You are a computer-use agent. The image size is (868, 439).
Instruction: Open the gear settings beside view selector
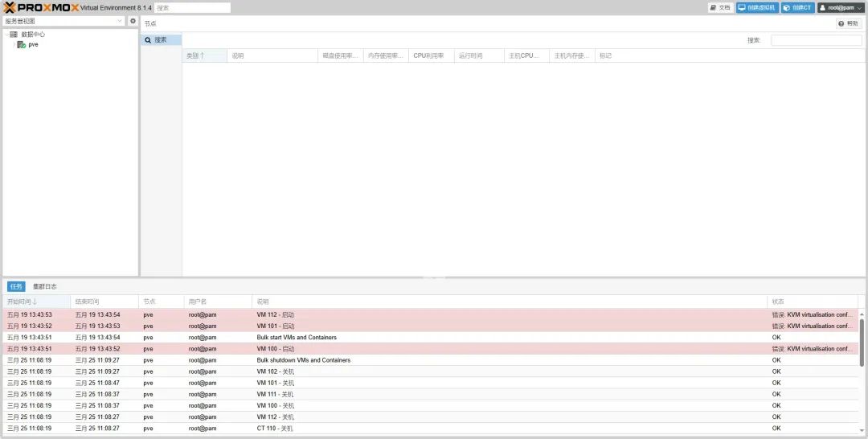[x=133, y=21]
